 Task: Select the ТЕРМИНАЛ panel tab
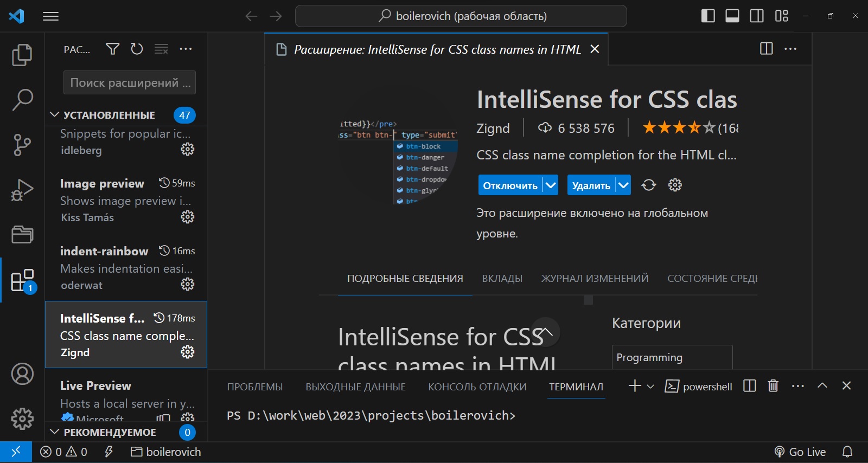576,387
